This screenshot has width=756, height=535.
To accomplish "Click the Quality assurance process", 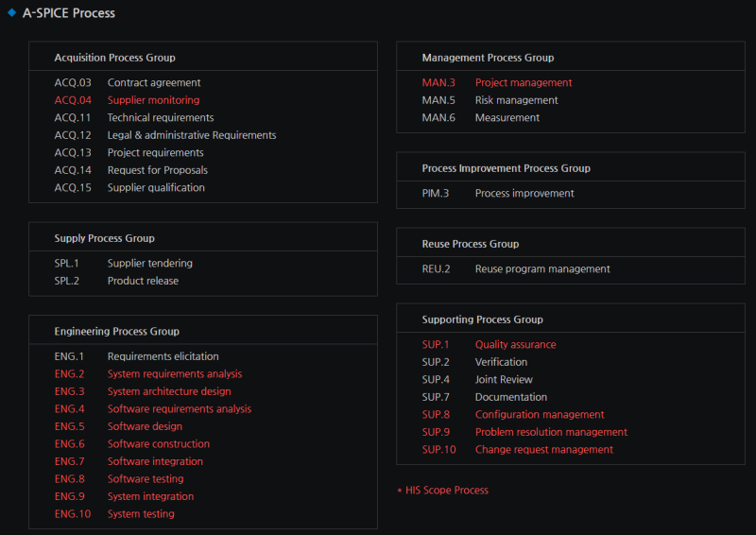I will (x=515, y=345).
